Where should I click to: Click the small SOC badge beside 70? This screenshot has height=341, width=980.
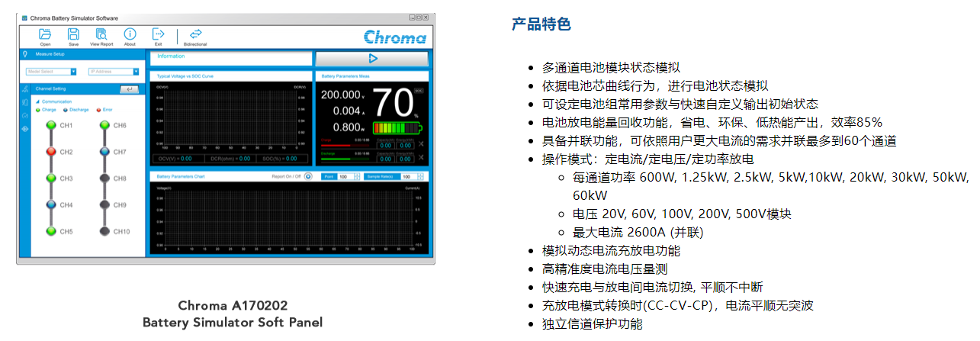419,90
